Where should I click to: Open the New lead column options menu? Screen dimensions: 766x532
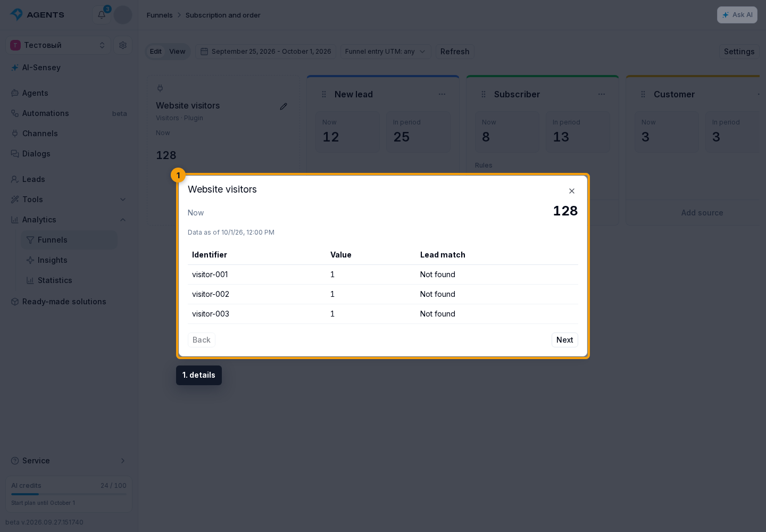[x=442, y=94]
